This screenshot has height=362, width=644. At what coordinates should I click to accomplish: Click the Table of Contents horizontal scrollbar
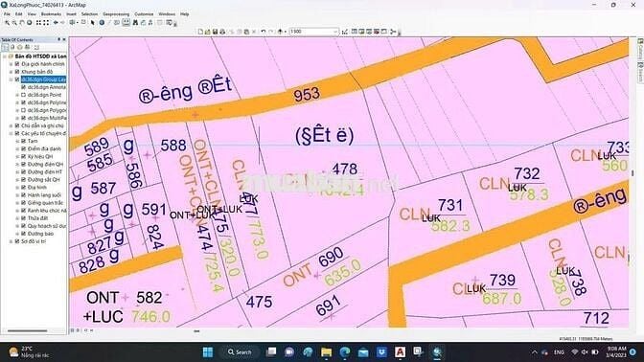pos(27,330)
